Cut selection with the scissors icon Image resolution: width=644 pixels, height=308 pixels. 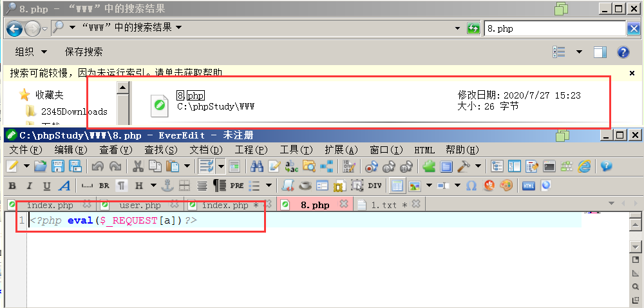(138, 166)
